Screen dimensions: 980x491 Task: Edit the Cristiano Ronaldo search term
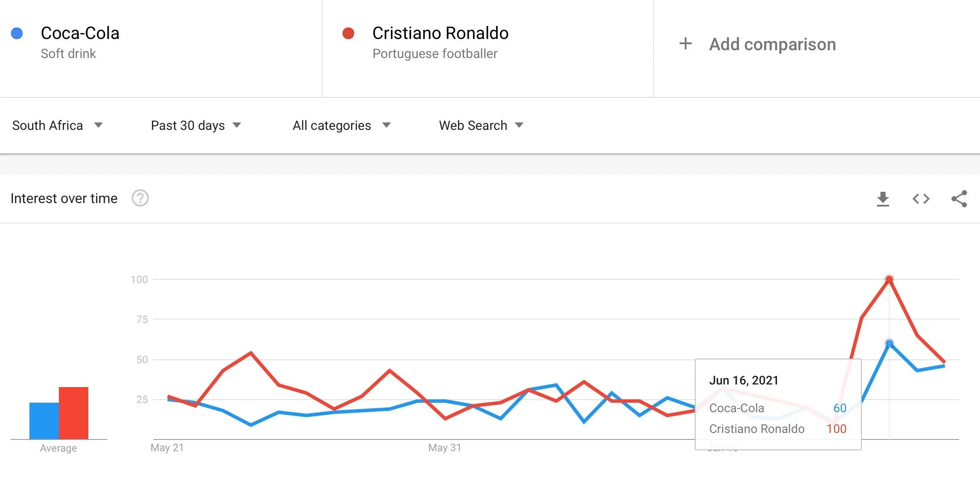(440, 33)
